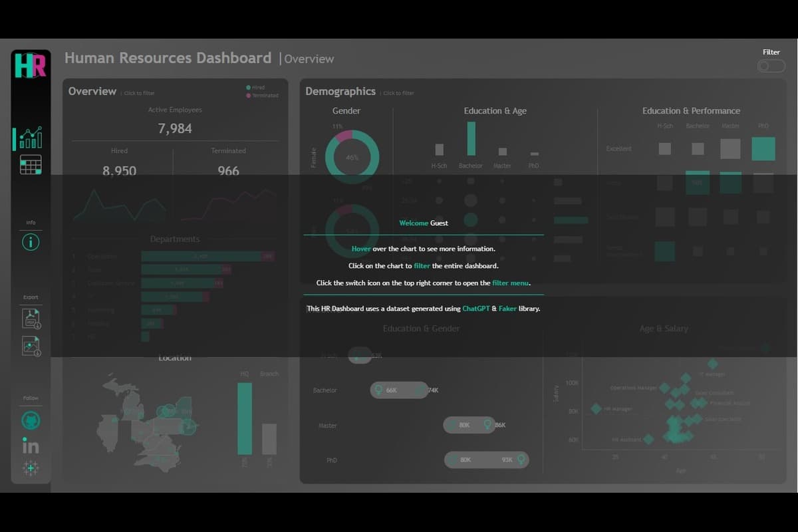
Task: Click the Export image icon
Action: tap(30, 346)
